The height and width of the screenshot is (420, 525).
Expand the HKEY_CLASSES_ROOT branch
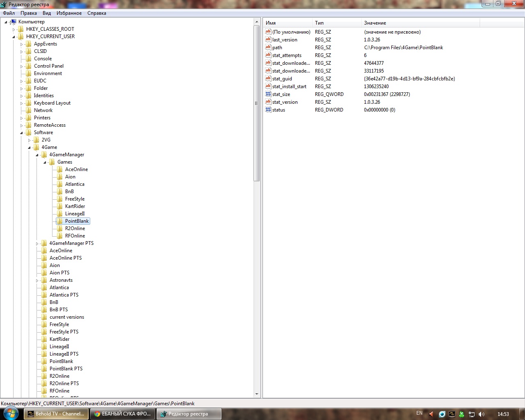point(14,29)
